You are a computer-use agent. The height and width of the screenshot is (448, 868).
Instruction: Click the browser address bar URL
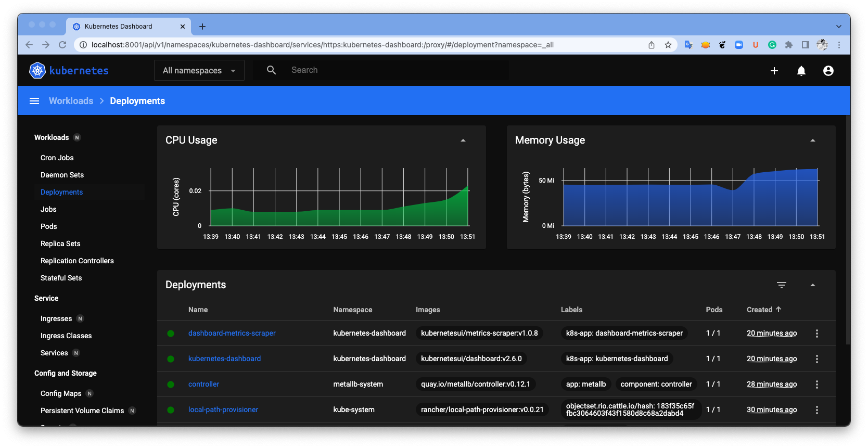point(323,45)
